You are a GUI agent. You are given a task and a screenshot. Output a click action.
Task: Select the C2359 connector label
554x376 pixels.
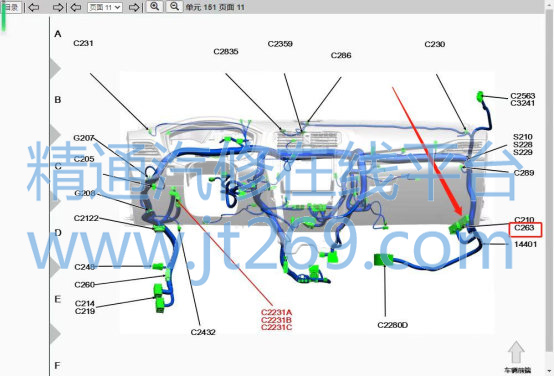click(x=280, y=44)
